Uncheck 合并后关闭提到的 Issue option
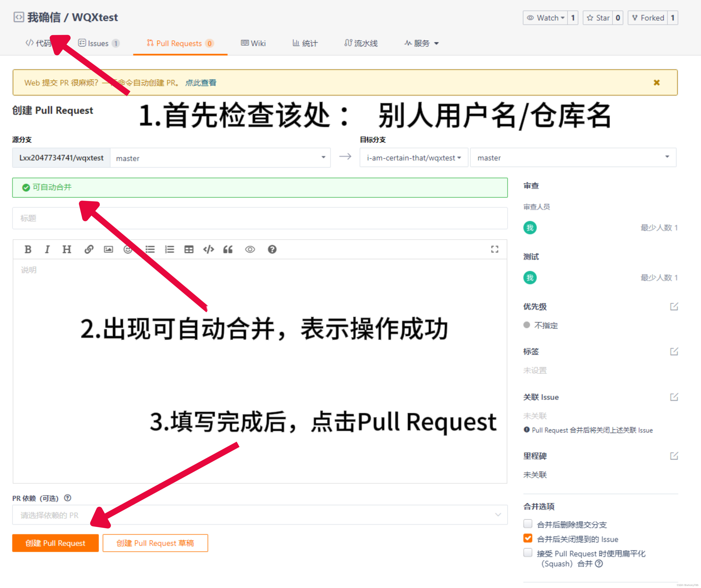This screenshot has height=588, width=701. point(527,538)
